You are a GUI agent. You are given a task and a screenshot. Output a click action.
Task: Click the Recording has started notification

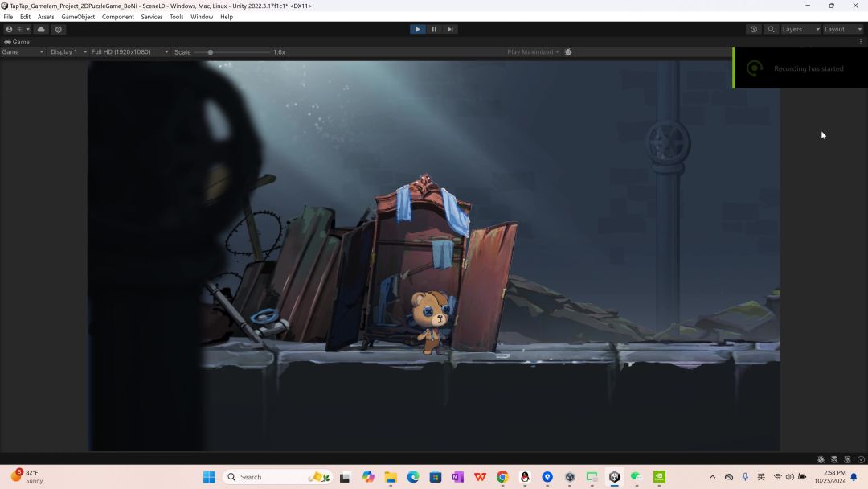(800, 68)
